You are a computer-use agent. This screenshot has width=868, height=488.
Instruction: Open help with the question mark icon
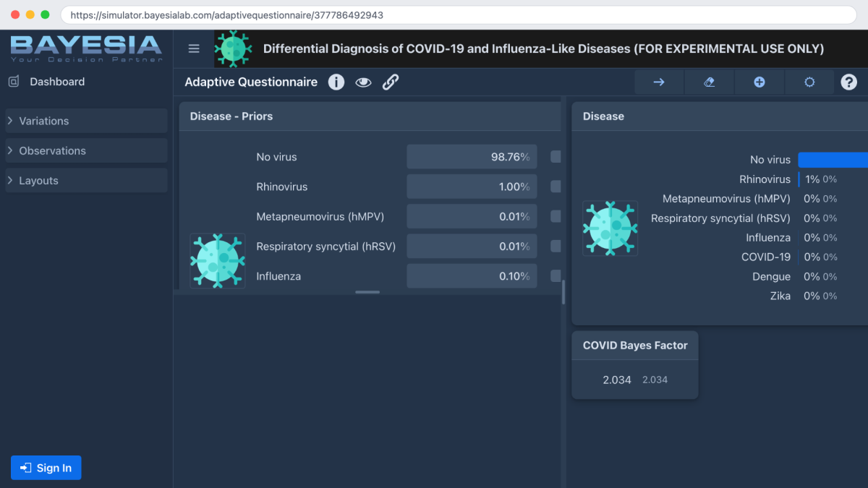848,82
